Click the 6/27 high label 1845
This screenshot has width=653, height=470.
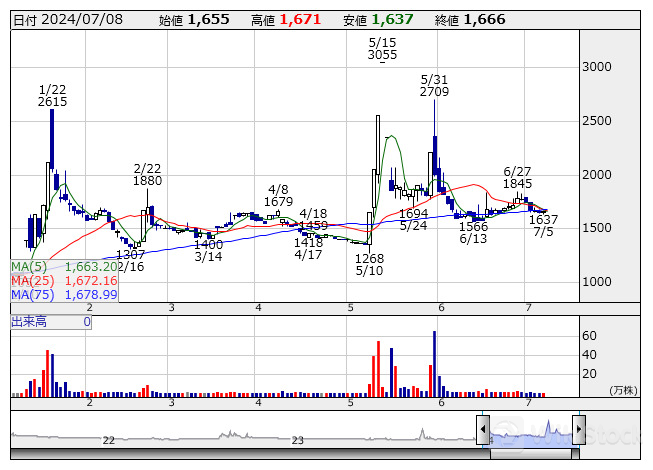[x=517, y=183]
